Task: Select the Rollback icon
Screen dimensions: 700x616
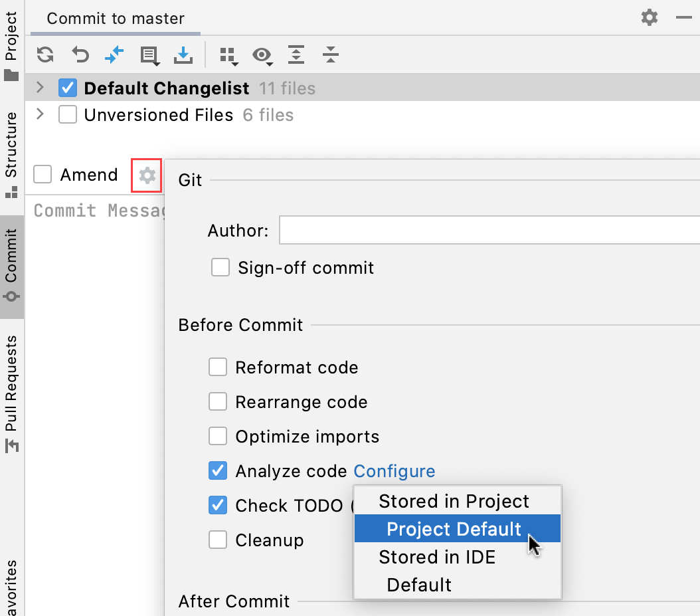Action: point(80,55)
